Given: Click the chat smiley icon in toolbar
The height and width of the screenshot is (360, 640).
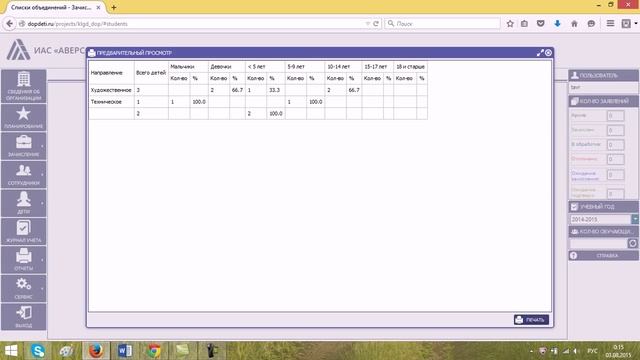Looking at the screenshot, I should click(591, 24).
